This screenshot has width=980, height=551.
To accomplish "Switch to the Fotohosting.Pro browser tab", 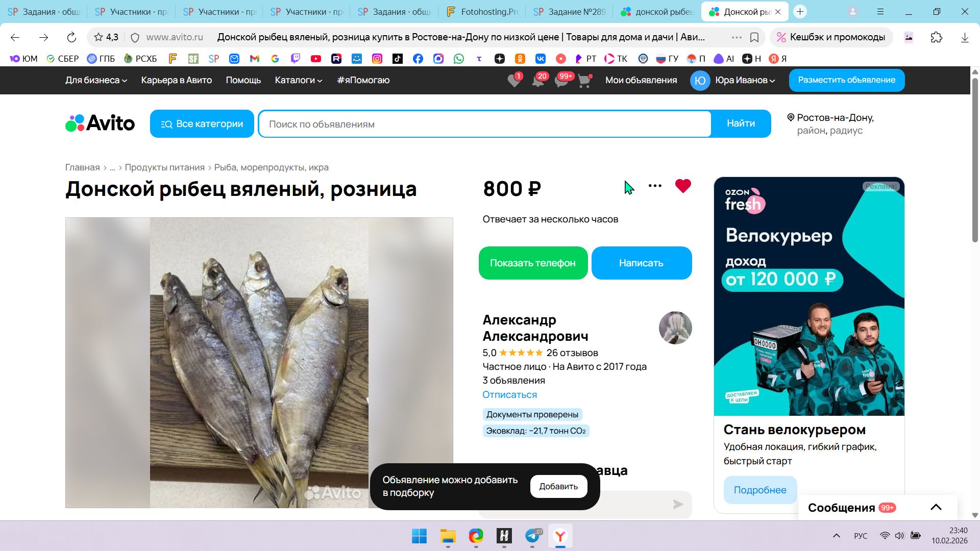I will point(481,11).
